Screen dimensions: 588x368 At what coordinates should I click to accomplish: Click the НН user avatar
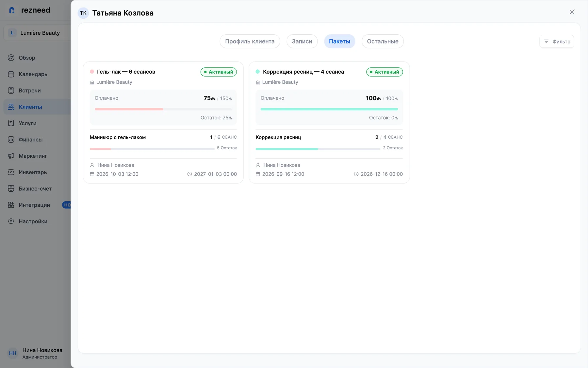point(13,353)
